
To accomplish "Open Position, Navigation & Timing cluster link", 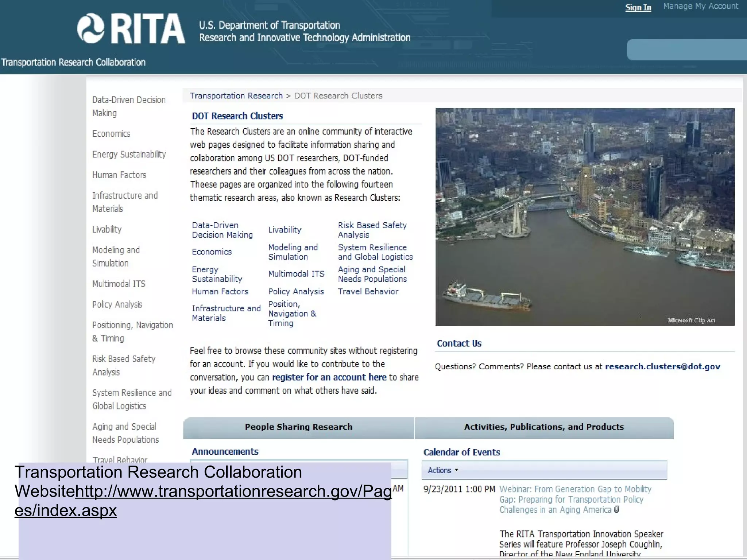I will pos(292,314).
